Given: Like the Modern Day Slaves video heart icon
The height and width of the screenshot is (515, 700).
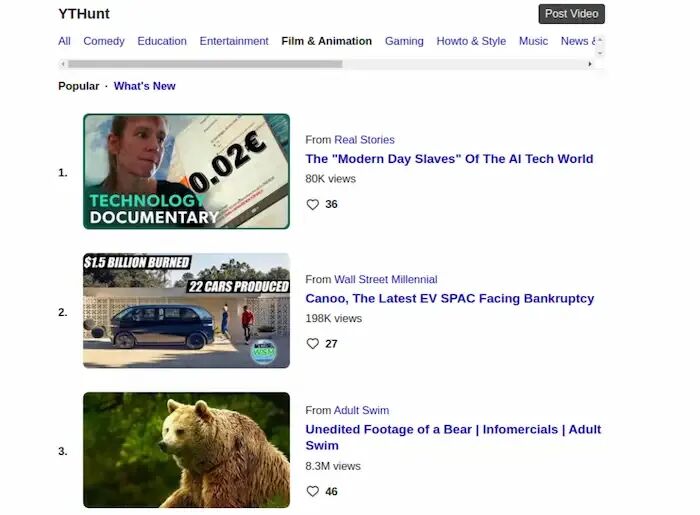Looking at the screenshot, I should [x=312, y=204].
